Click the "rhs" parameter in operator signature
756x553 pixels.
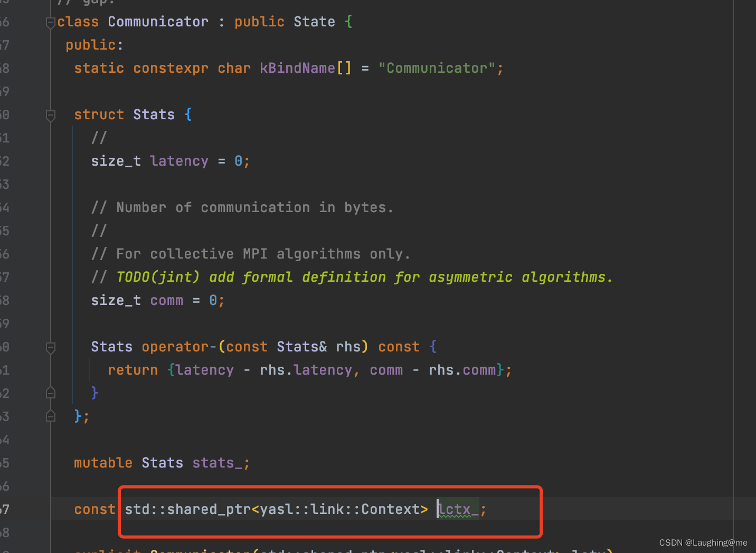(348, 347)
